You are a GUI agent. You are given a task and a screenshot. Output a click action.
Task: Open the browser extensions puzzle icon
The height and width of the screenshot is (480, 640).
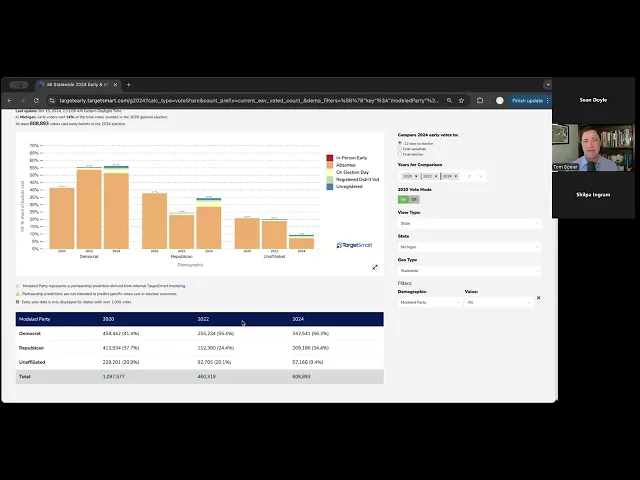coord(480,100)
